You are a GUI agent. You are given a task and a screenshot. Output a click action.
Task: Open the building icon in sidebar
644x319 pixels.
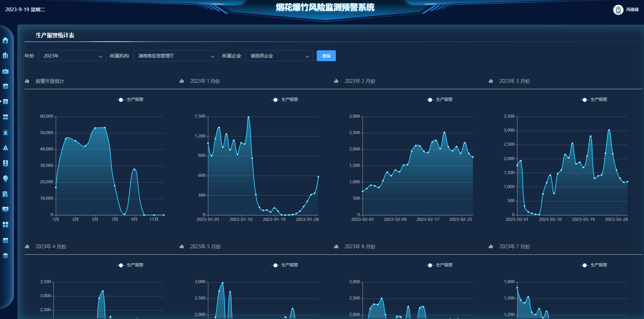[5, 55]
